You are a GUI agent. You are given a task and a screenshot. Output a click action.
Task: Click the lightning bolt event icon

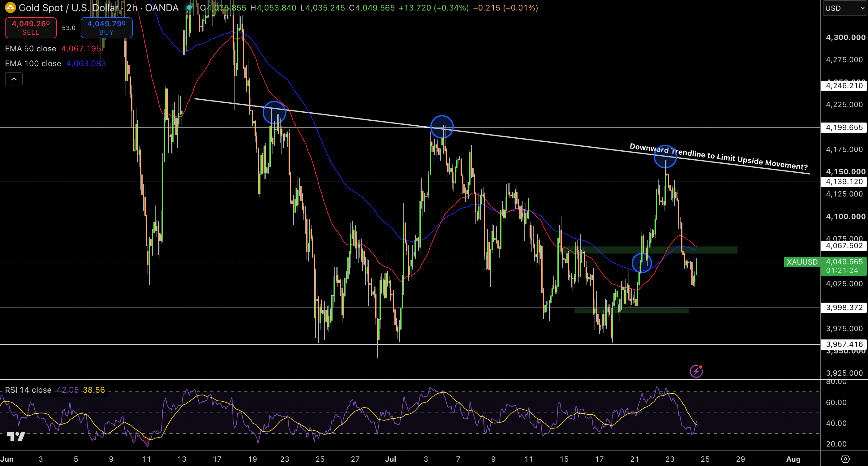696,371
